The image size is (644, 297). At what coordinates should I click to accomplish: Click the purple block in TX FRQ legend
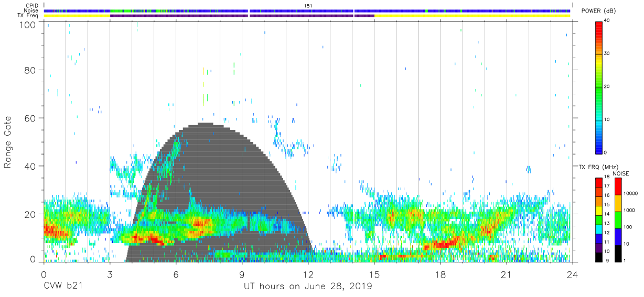tap(598, 247)
